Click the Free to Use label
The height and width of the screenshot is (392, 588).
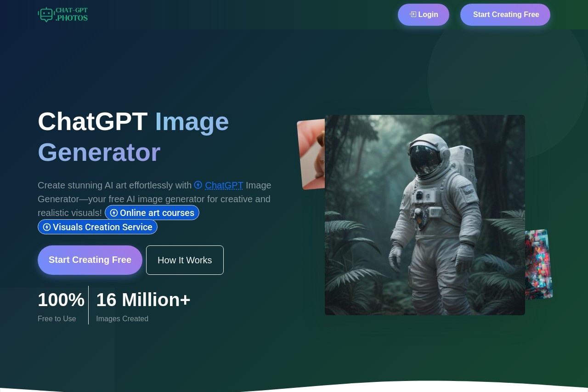coord(57,318)
